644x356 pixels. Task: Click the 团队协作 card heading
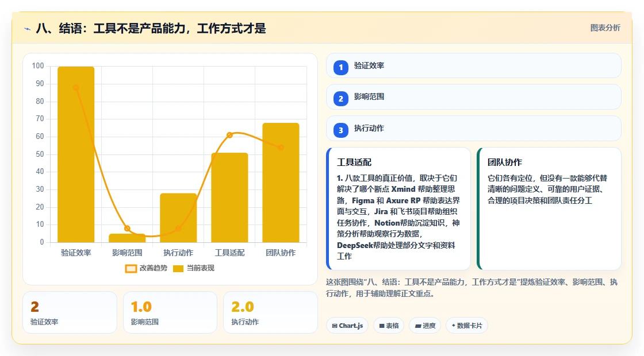(505, 162)
